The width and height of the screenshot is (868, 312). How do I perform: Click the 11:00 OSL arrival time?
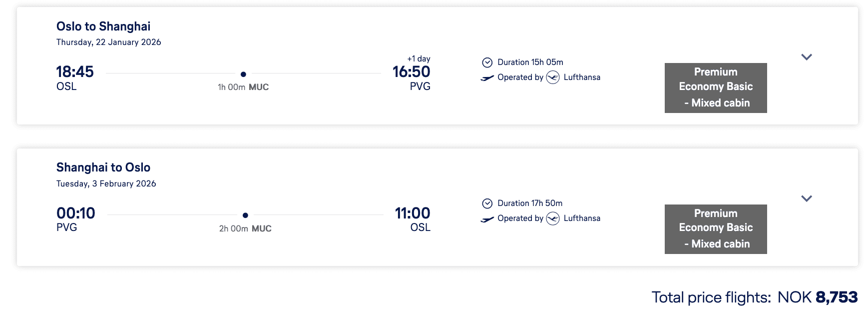pos(413,213)
